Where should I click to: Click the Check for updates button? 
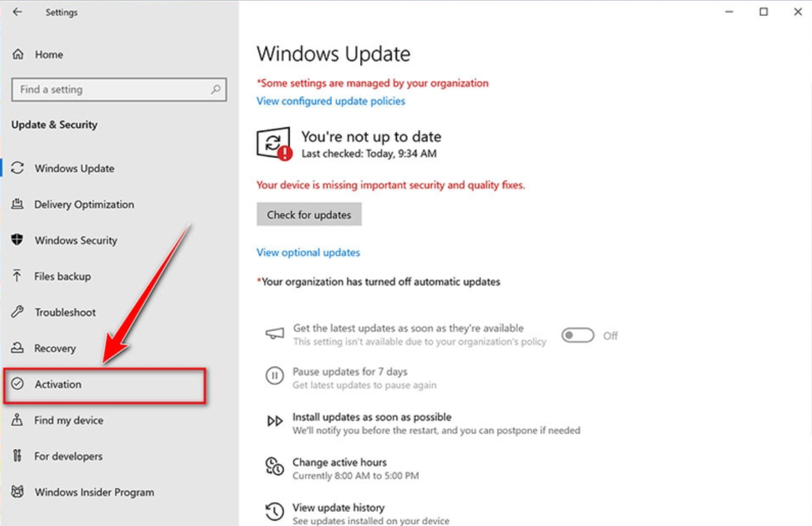click(x=309, y=215)
